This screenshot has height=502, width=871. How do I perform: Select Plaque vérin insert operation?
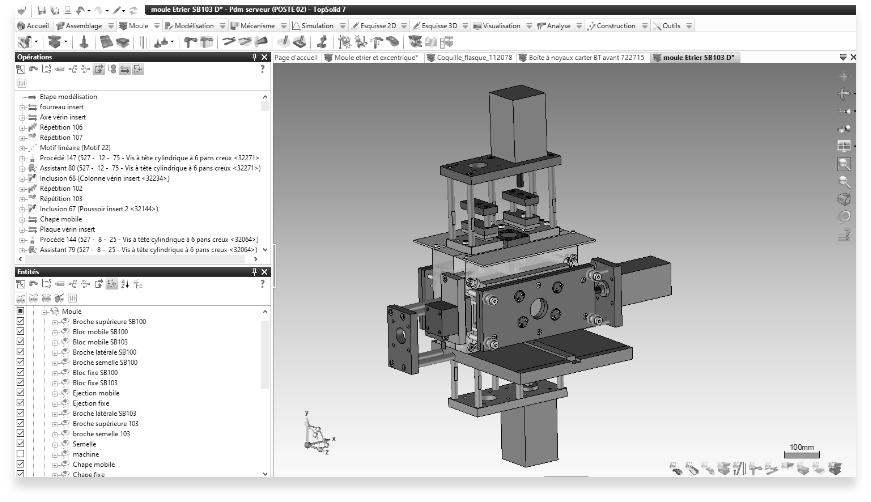[x=67, y=229]
